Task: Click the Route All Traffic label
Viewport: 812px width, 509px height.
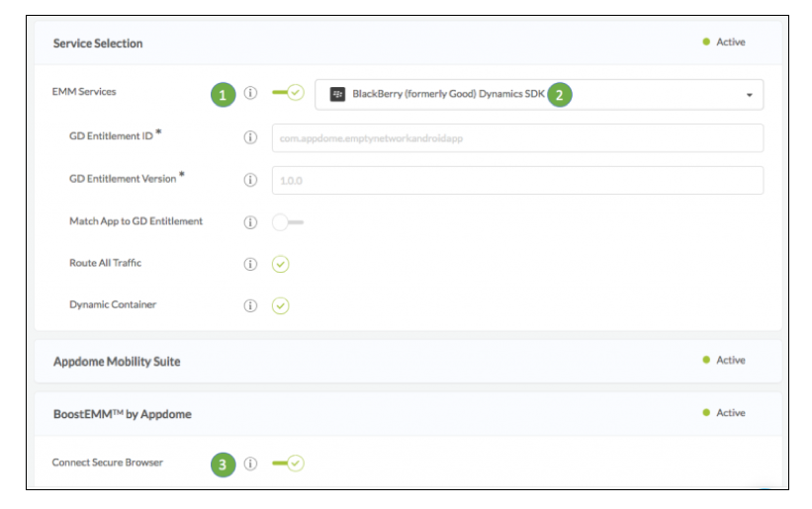Action: coord(105,263)
